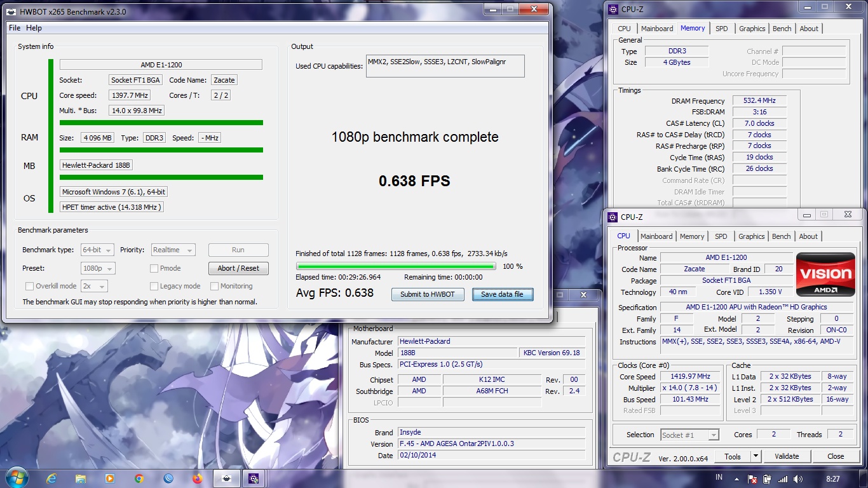
Task: Open the Preset 1080p dropdown
Action: (x=98, y=268)
